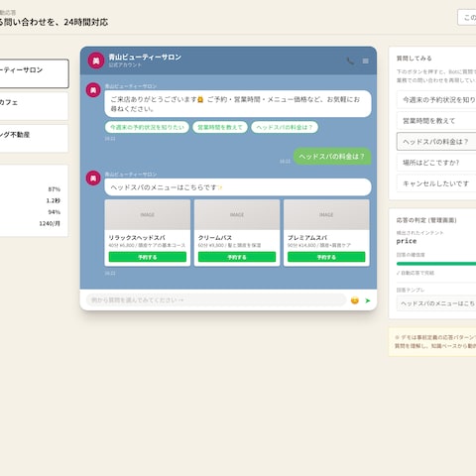Click the yellow demo note box

point(432,342)
